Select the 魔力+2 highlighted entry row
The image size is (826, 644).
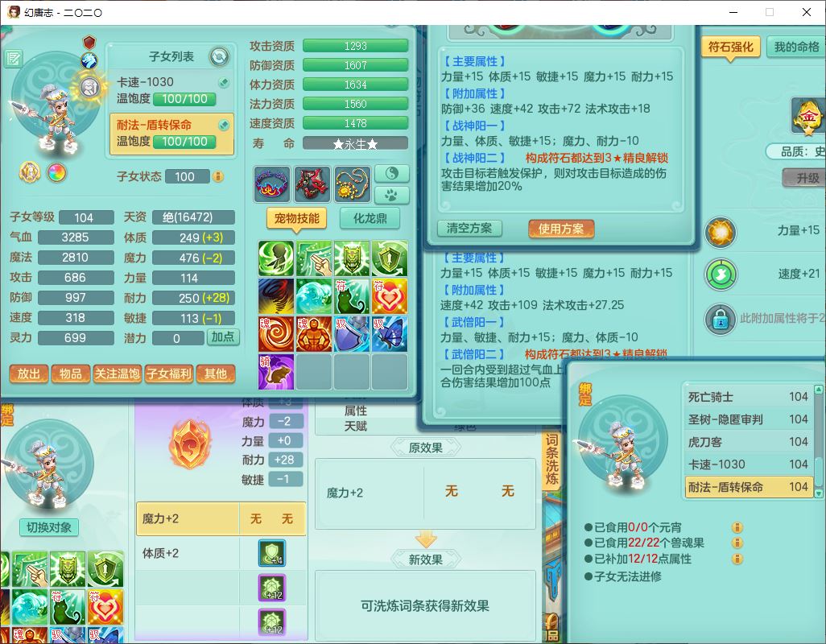pyautogui.click(x=221, y=518)
